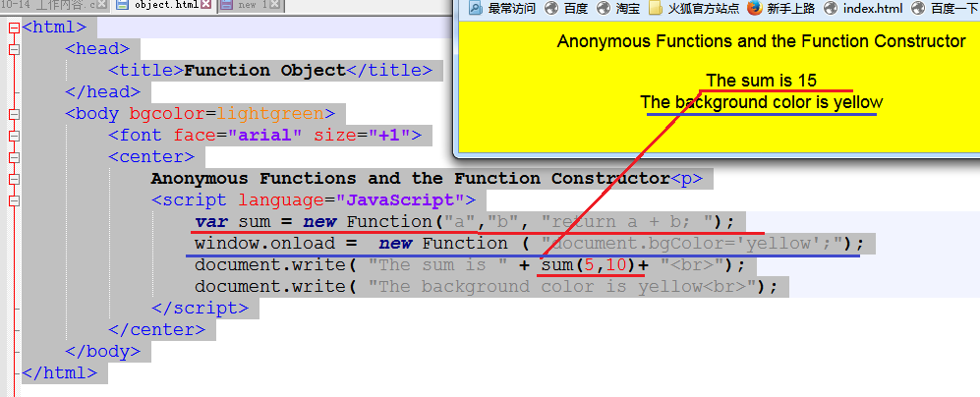Click the closing </body> tag

point(102,352)
